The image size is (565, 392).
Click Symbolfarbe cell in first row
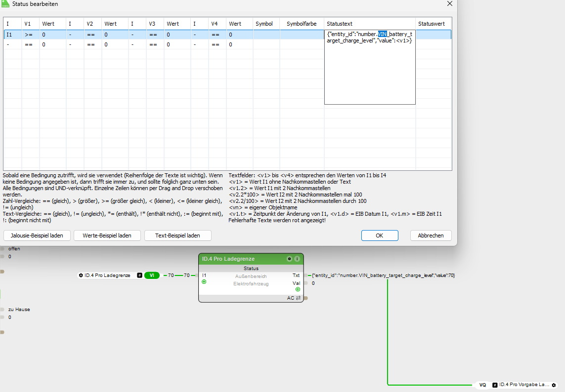pyautogui.click(x=302, y=35)
